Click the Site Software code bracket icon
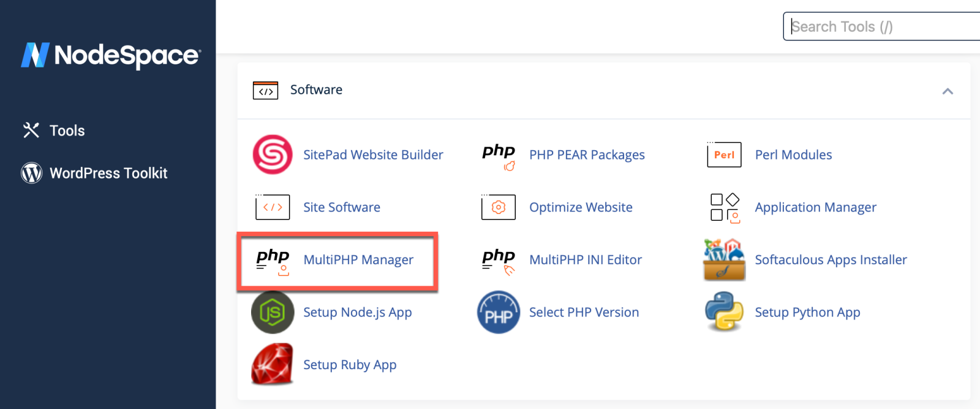Viewport: 980px width, 409px height. (273, 207)
